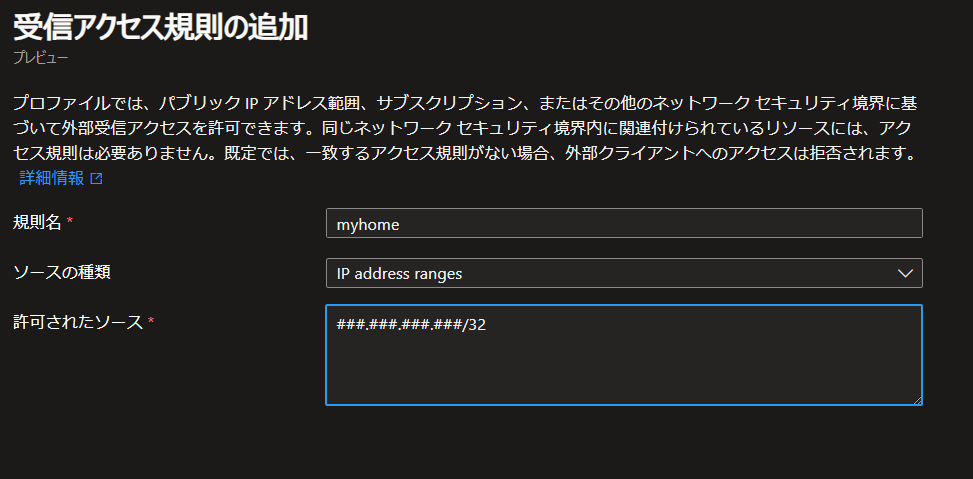Click the 受信アクセス規則の追加 heading
The image size is (973, 479).
click(x=160, y=27)
